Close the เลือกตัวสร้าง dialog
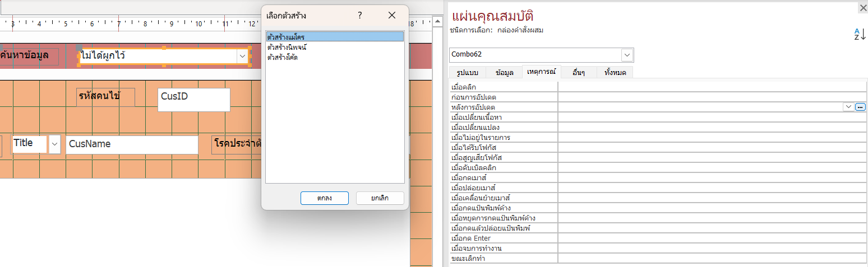Viewport: 868px width, 267px height. [392, 16]
